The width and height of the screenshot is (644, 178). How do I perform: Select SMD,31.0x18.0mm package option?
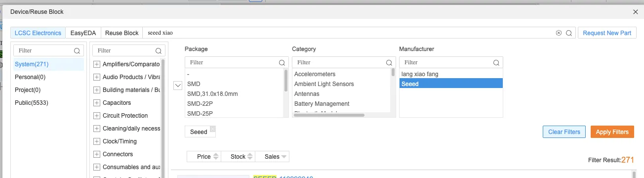pos(234,94)
